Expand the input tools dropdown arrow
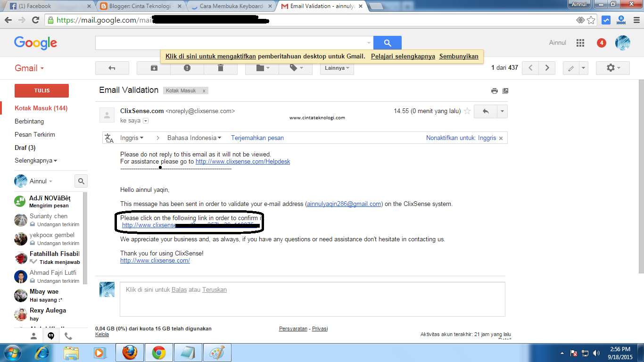This screenshot has width=644, height=362. click(584, 68)
